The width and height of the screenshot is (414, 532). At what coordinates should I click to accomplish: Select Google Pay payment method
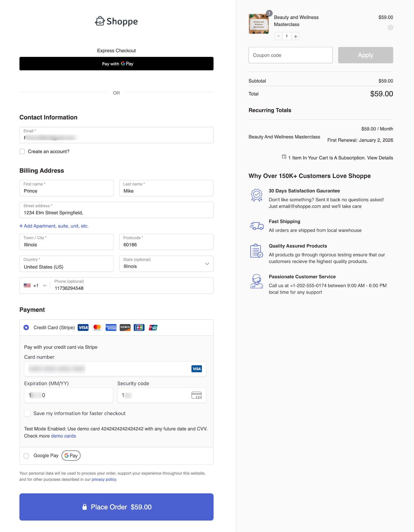point(26,456)
